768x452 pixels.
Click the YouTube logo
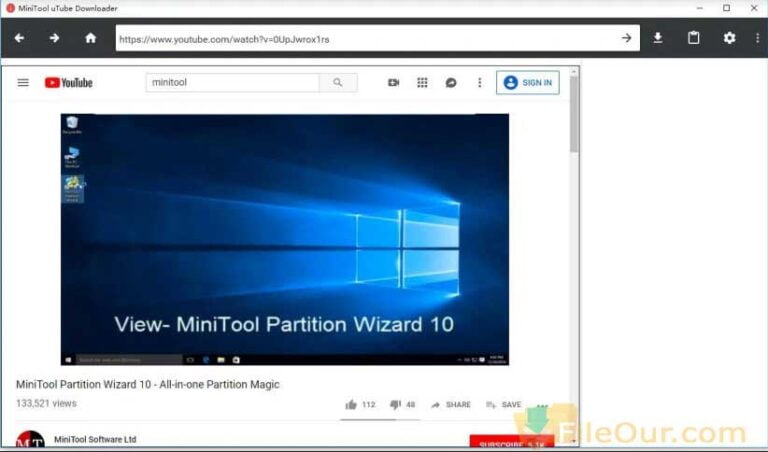pos(69,83)
